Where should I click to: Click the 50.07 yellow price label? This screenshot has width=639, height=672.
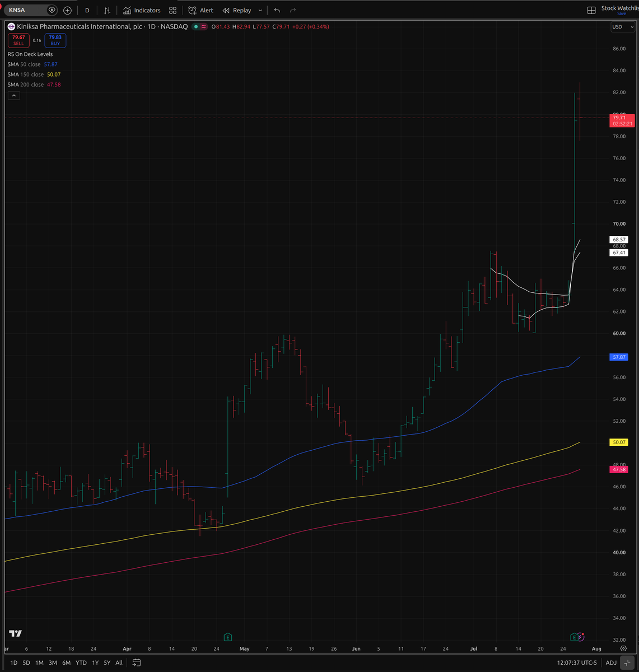(619, 442)
